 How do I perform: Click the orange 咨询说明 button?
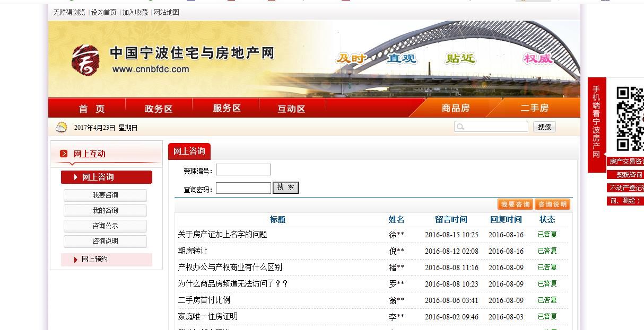pos(552,204)
